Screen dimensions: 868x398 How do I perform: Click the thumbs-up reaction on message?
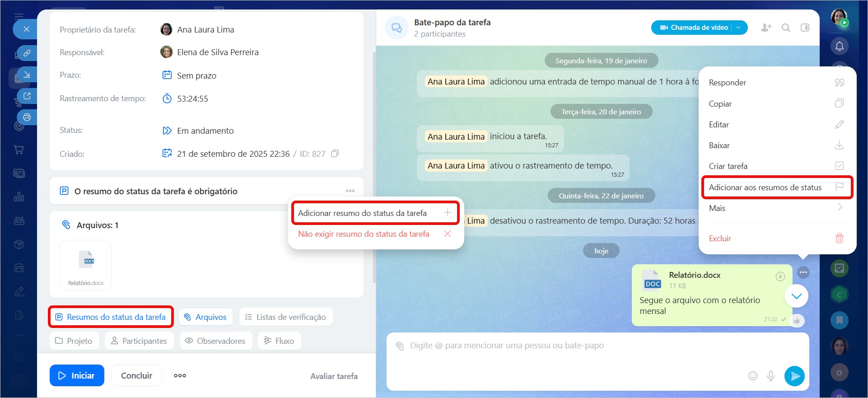coord(797,320)
